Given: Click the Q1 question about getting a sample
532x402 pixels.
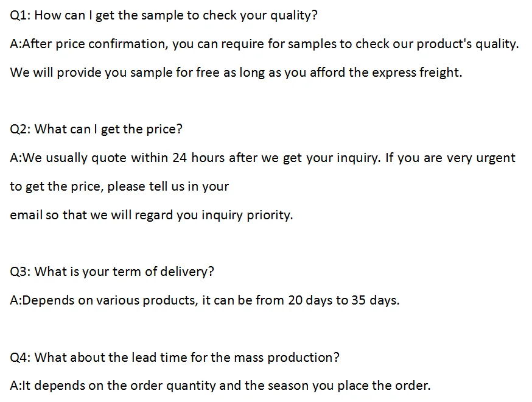Looking at the screenshot, I should pos(164,16).
